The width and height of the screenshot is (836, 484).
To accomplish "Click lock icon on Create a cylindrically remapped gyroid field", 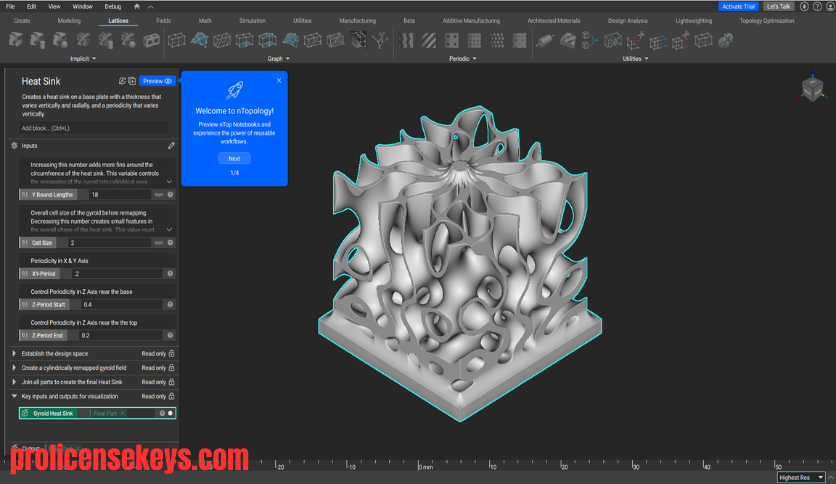I will [x=171, y=368].
